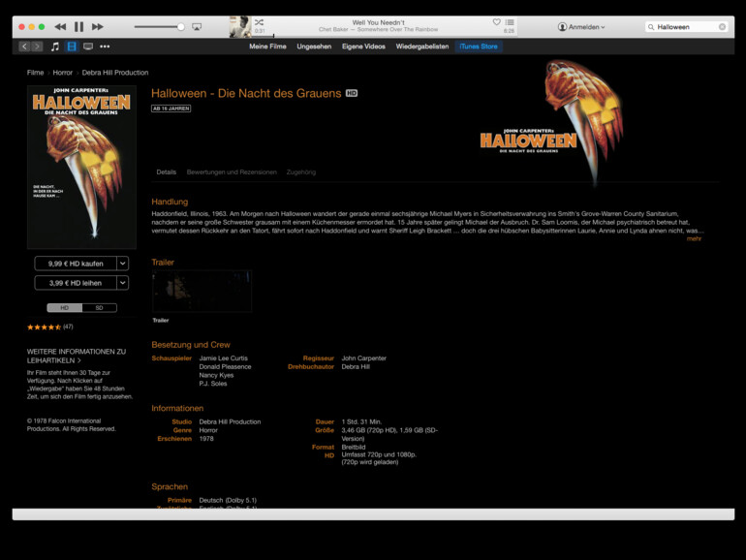Viewport: 746px width, 560px height.
Task: Open the Anmelden account dropdown
Action: [x=581, y=27]
